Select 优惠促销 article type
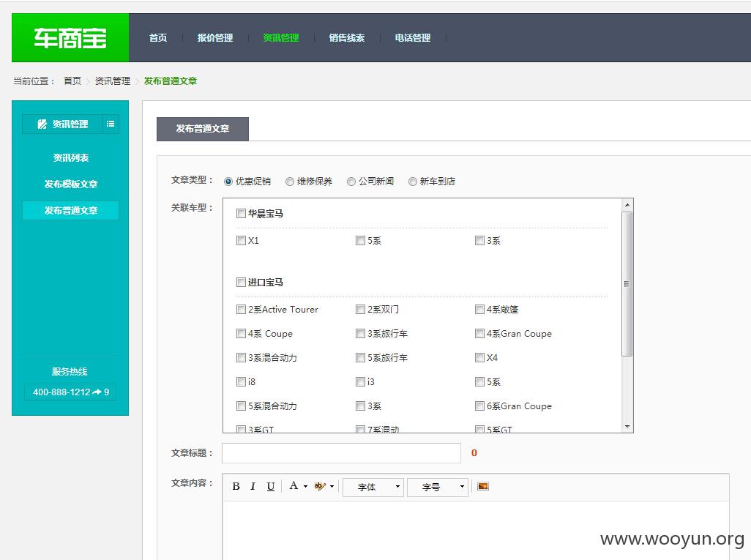 [228, 182]
